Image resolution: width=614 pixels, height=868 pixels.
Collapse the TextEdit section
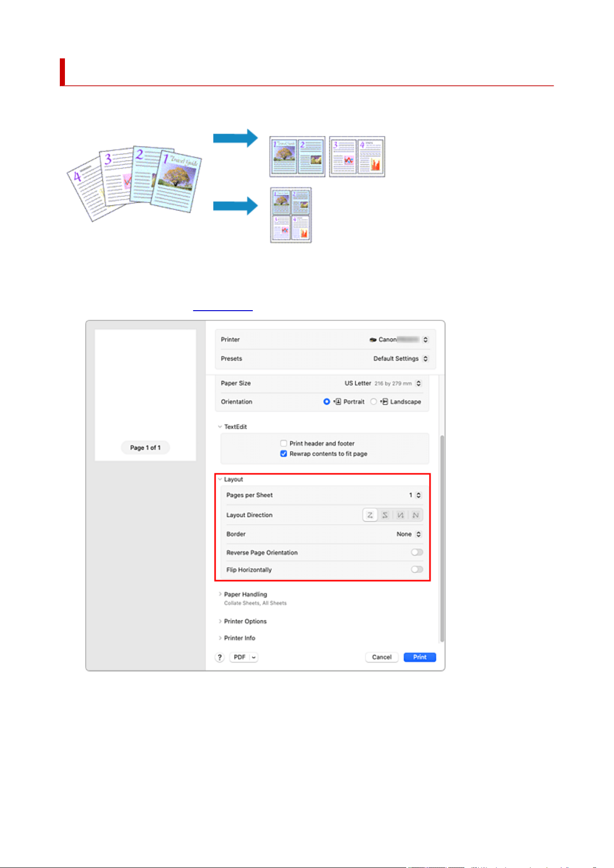220,427
